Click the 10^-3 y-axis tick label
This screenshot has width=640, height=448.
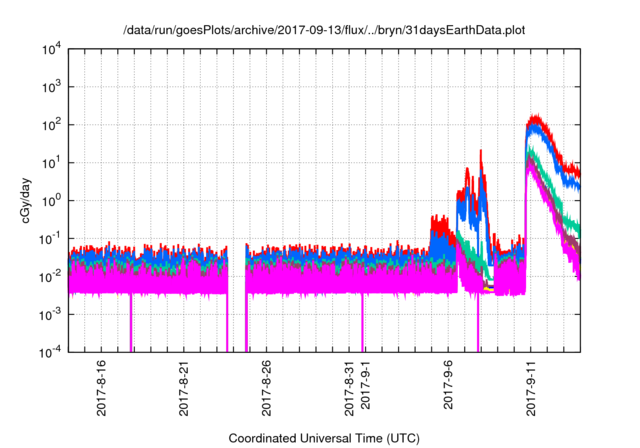pyautogui.click(x=50, y=315)
